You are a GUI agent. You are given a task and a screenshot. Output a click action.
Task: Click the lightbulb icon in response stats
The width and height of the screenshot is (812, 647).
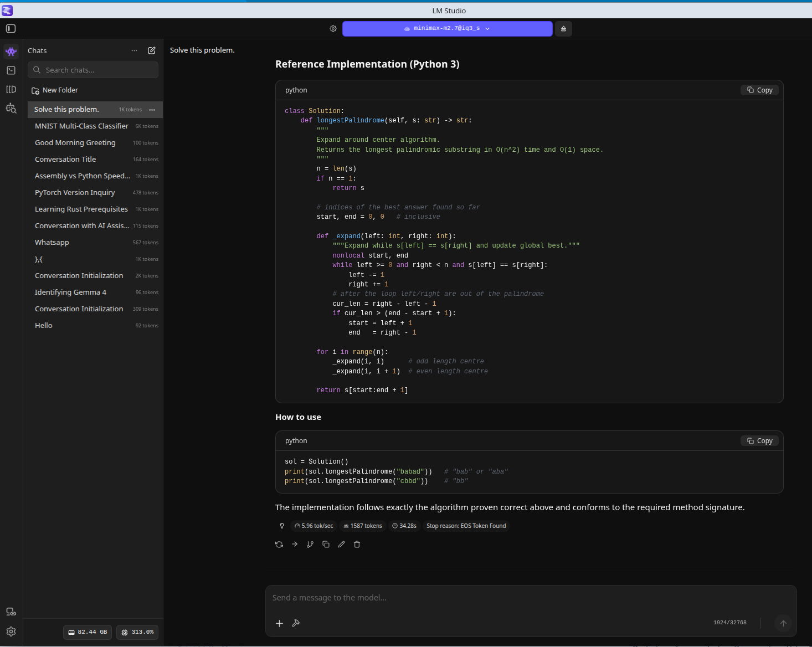tap(282, 526)
